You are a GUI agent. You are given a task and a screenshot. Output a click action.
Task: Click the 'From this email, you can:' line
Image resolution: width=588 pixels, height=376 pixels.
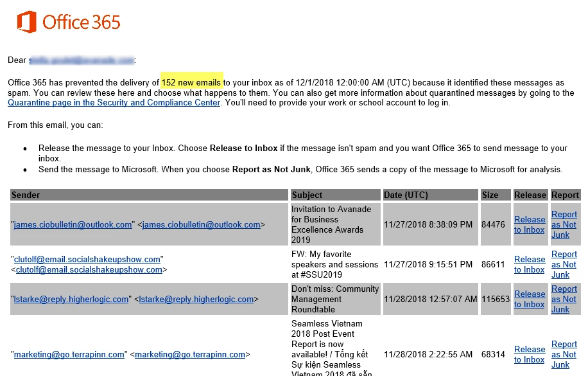point(55,125)
